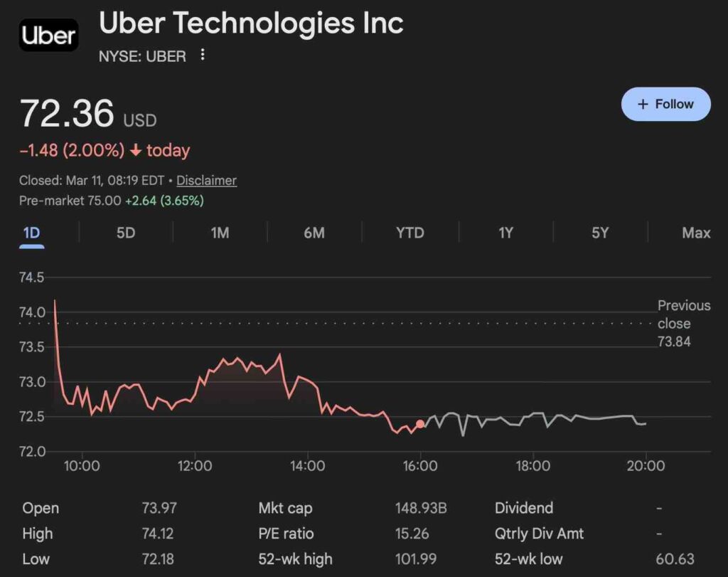Click the Previous close label on chart
728x577 pixels.
click(683, 314)
